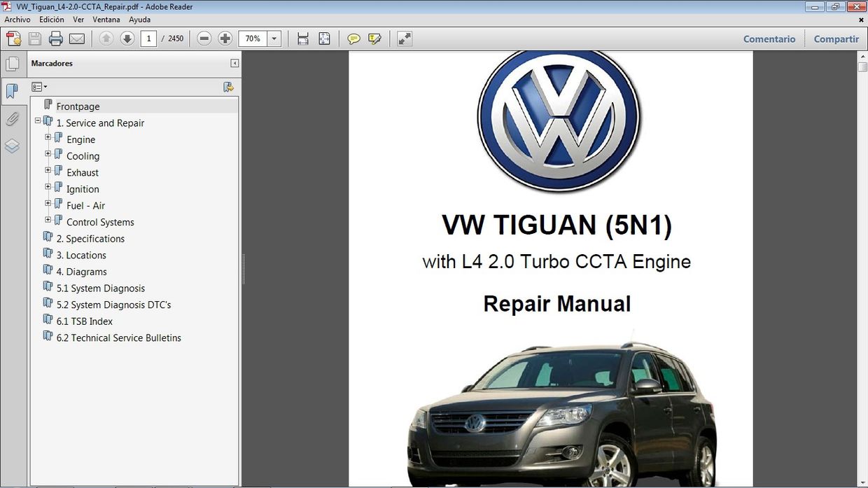Open Reading Mode from the toolbar
868x488 pixels.
404,39
